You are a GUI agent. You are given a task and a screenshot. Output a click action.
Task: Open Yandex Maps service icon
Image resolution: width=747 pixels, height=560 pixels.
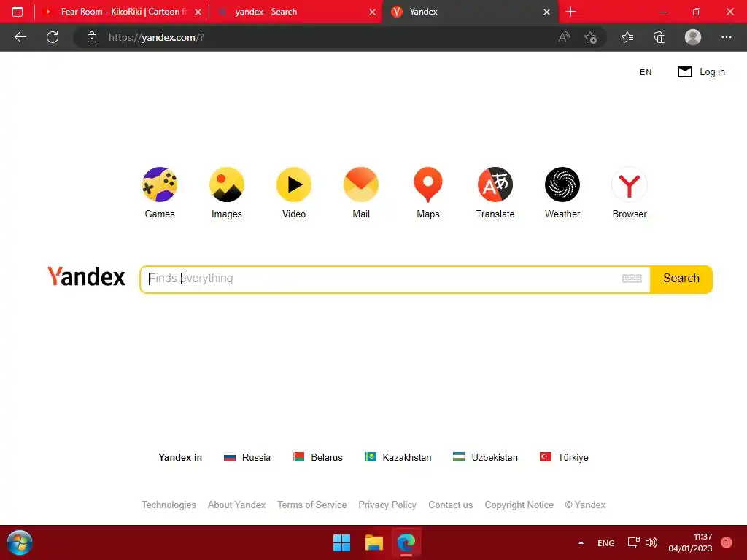pyautogui.click(x=427, y=184)
